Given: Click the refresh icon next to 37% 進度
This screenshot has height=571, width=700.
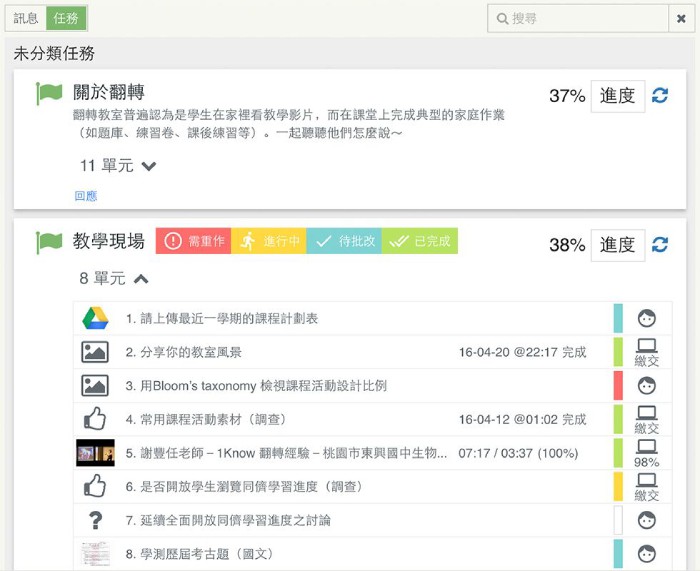Looking at the screenshot, I should click(660, 96).
